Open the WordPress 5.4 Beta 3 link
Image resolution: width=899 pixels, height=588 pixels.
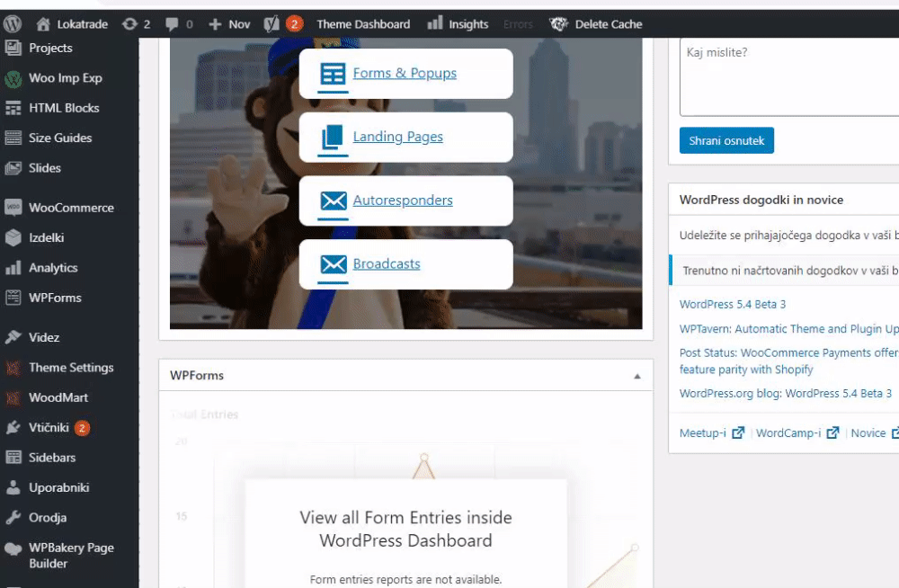(732, 304)
